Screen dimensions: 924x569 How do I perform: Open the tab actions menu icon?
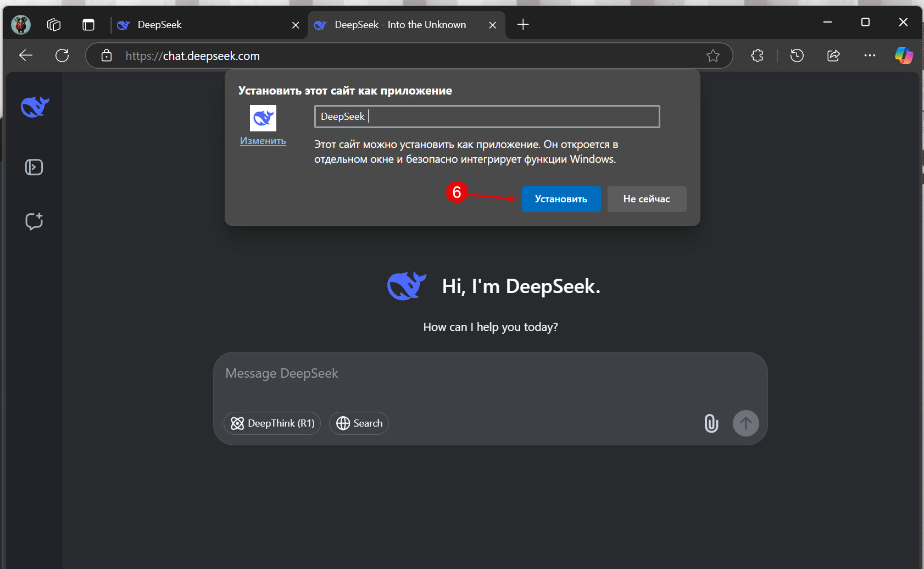coord(88,25)
